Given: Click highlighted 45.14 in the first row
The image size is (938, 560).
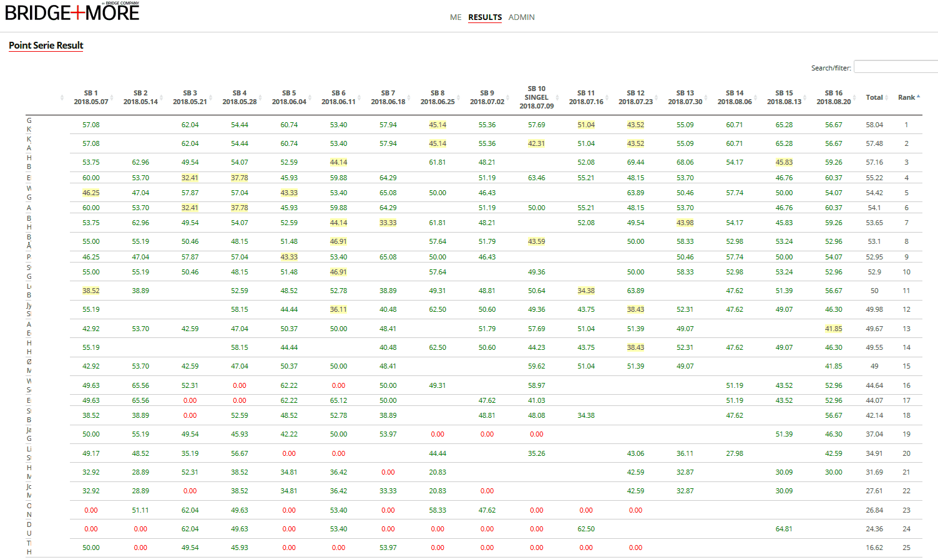Looking at the screenshot, I should click(x=437, y=125).
